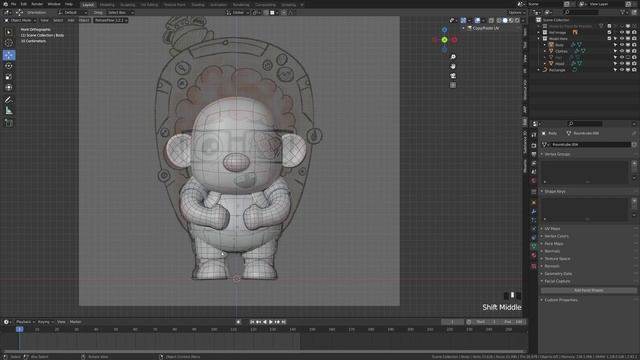
Task: Click the pan view hand icon
Action: point(453,66)
